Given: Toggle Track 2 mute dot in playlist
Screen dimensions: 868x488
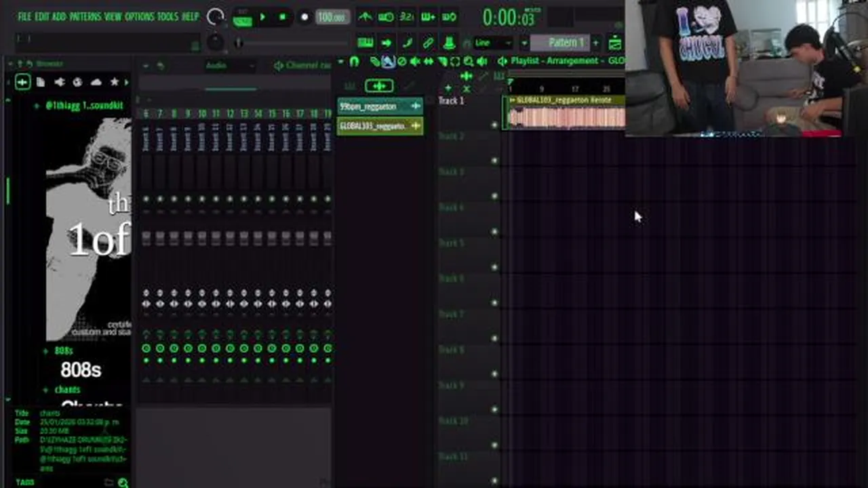Looking at the screenshot, I should click(x=494, y=161).
